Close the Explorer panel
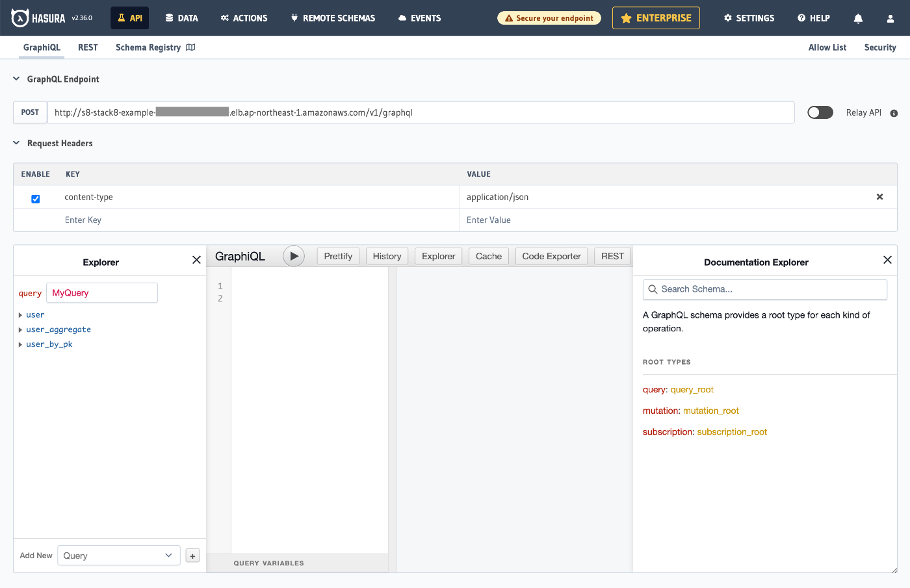The image size is (910, 588). [x=196, y=260]
